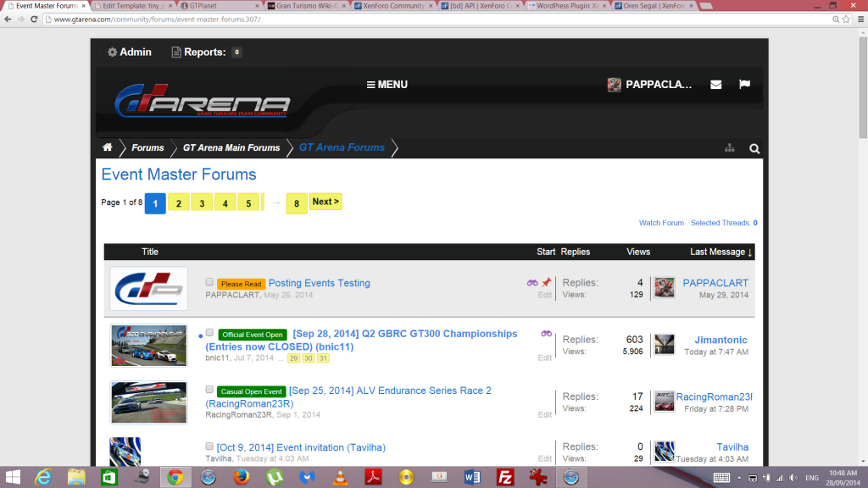Screen dimensions: 868x488
Task: Open the alerts flag icon
Action: click(744, 84)
